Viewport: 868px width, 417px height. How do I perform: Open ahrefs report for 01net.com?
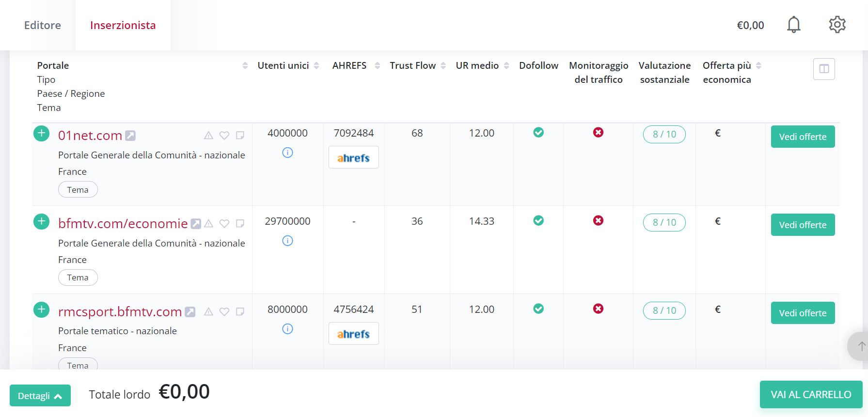pyautogui.click(x=354, y=157)
